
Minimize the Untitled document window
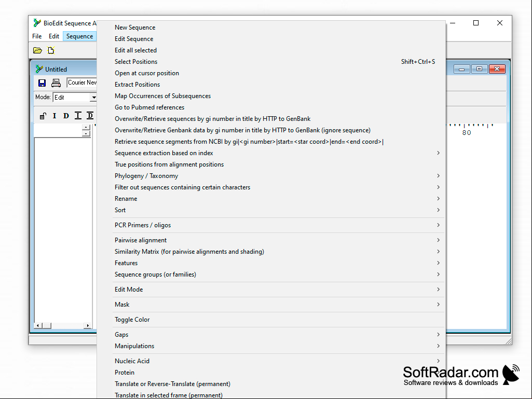click(462, 69)
